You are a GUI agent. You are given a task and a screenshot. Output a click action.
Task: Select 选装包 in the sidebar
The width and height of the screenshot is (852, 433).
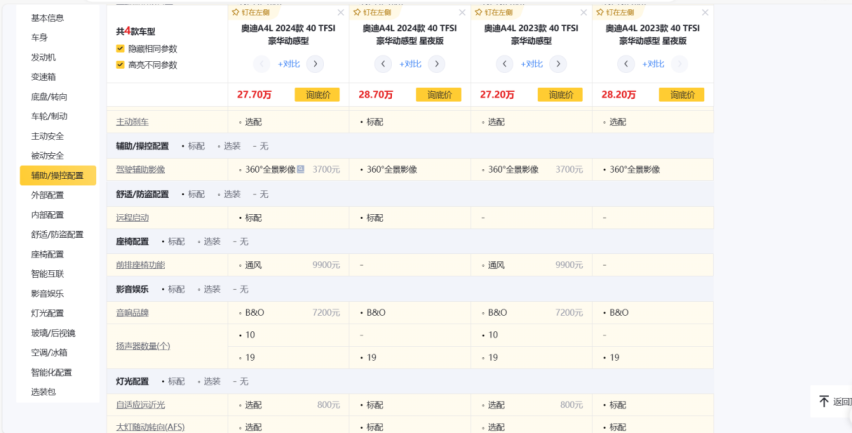43,392
